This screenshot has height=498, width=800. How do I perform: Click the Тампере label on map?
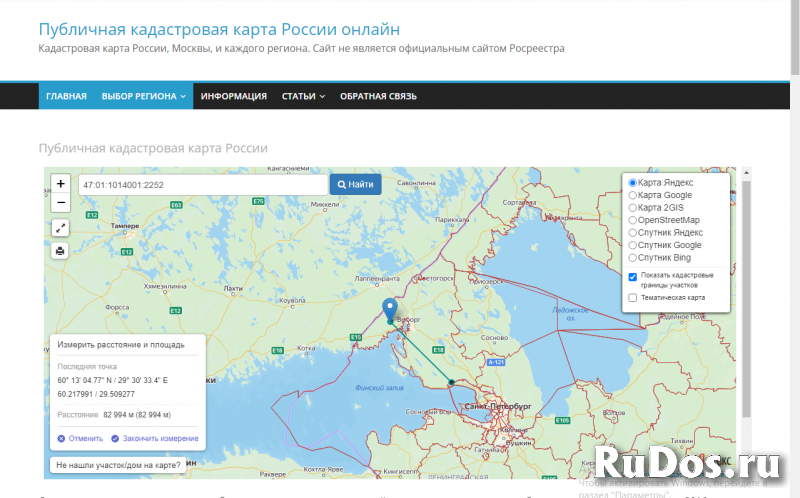[125, 226]
